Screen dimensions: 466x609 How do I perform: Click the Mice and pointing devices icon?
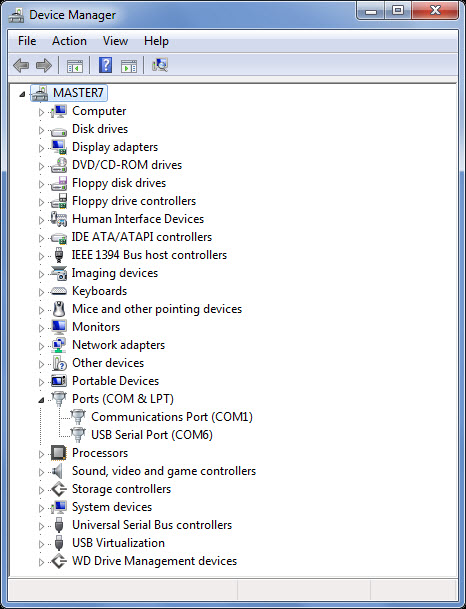[59, 309]
